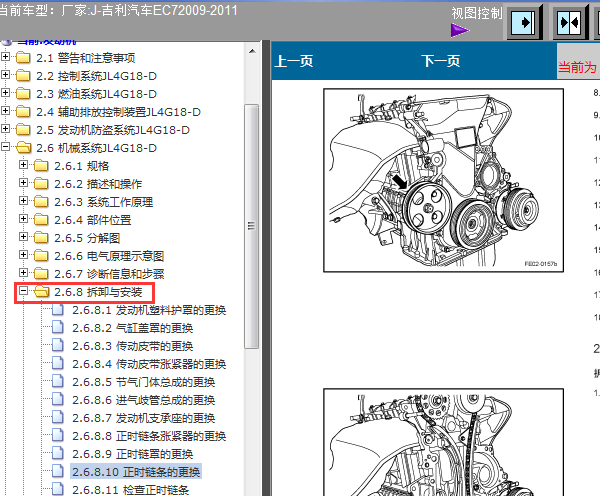Click document icon for 2.6.8.1 发动机塑料护罩的更换
The width and height of the screenshot is (600, 496).
point(58,310)
